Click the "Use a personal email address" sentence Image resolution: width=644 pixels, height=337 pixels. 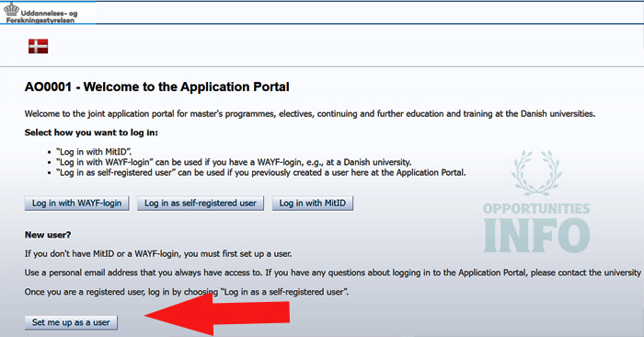click(333, 273)
